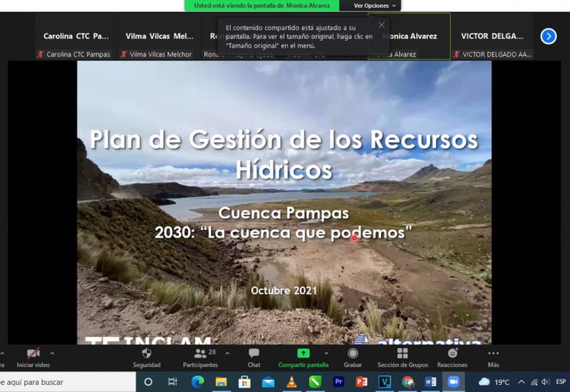Image resolution: width=570 pixels, height=392 pixels.
Task: Select VICTOR DELGADO participant tile
Action: point(493,36)
